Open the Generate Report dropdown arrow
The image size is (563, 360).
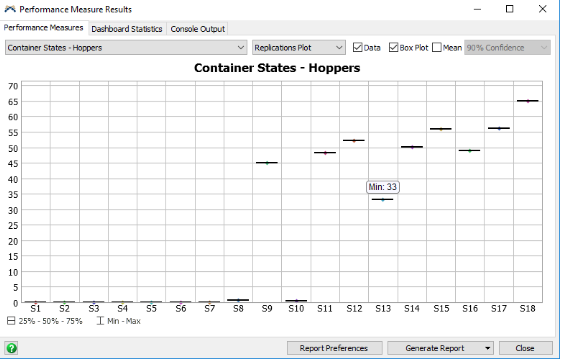(487, 348)
